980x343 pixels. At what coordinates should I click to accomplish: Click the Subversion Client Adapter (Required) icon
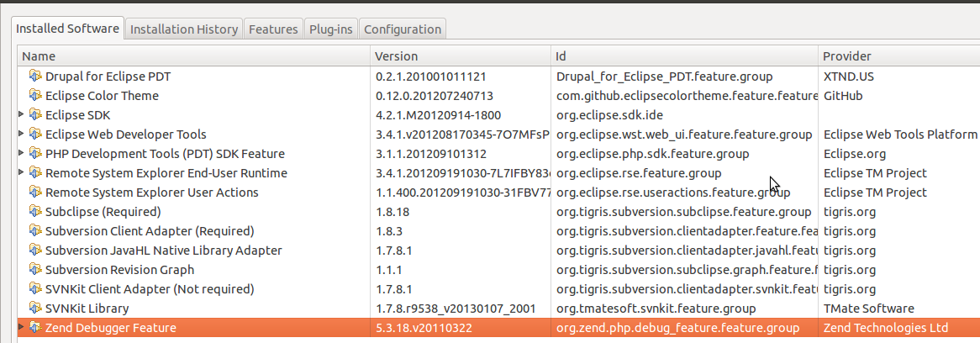tap(35, 231)
